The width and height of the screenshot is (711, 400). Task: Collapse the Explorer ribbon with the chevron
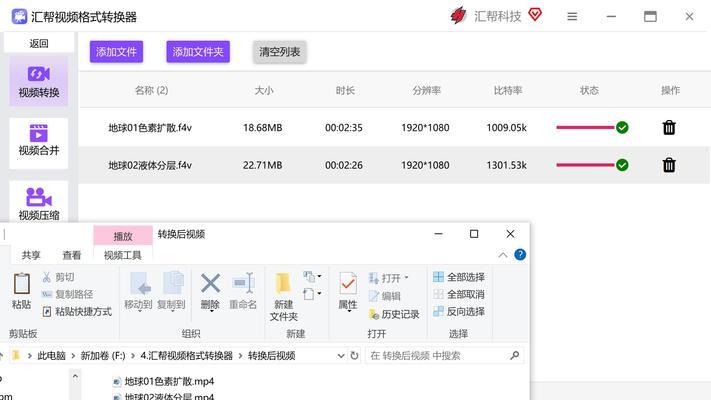(x=503, y=255)
